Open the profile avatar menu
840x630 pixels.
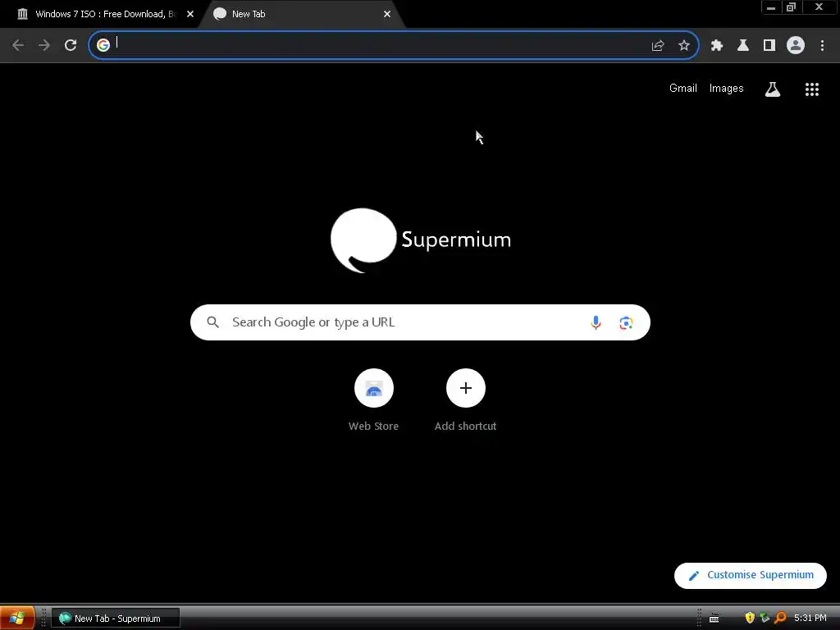pyautogui.click(x=796, y=45)
